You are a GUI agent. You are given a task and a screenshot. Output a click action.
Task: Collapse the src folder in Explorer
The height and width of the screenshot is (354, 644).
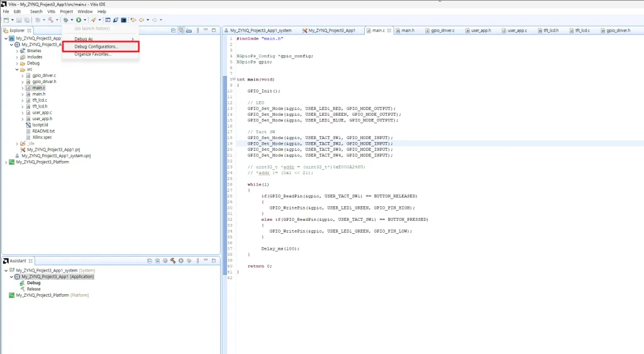pyautogui.click(x=18, y=69)
